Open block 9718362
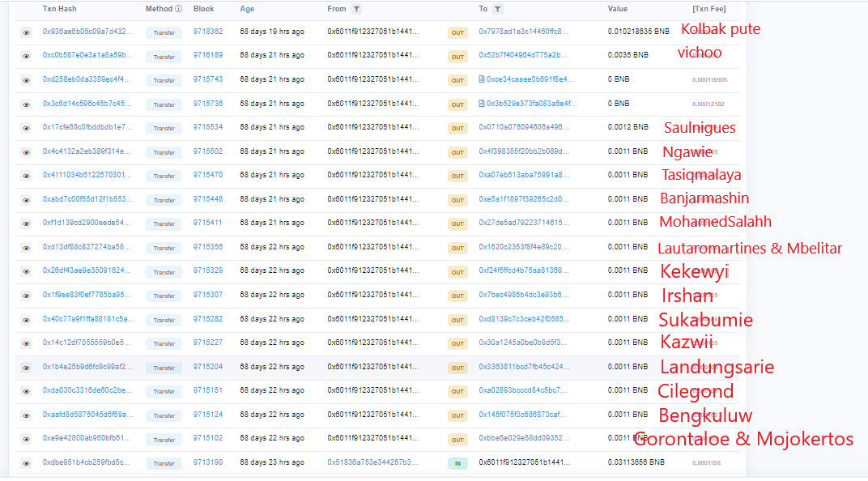This screenshot has height=481, width=868. [x=208, y=32]
